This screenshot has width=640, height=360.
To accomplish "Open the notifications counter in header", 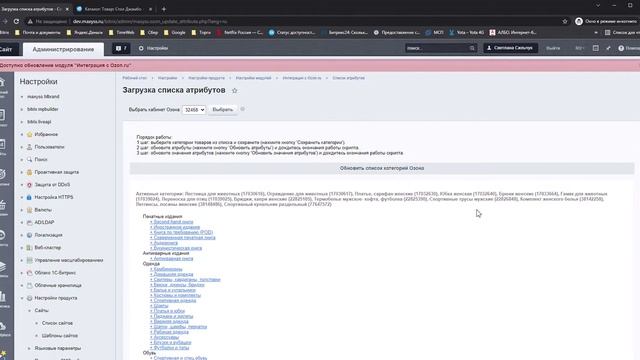I will pyautogui.click(x=121, y=48).
